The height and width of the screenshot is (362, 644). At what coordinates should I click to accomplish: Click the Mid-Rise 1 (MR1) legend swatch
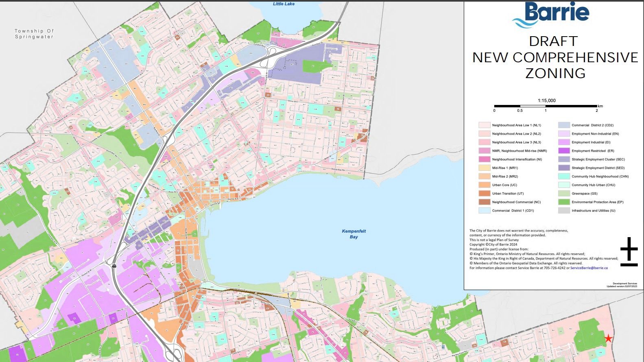(x=484, y=168)
